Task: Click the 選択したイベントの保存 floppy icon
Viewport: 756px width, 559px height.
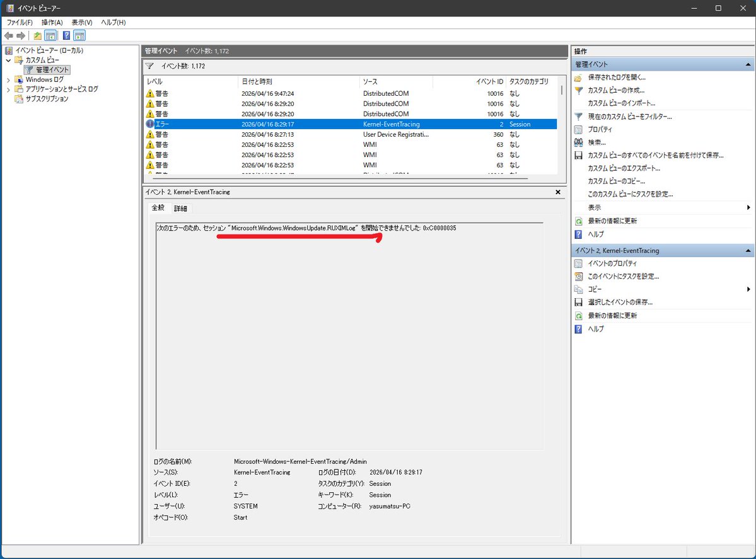Action: tap(579, 302)
